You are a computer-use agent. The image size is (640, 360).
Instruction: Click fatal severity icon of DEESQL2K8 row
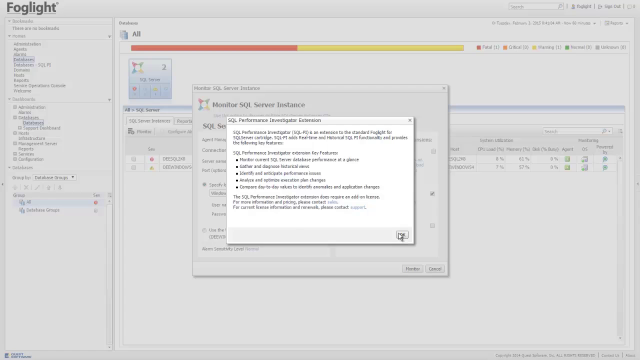pos(152,159)
